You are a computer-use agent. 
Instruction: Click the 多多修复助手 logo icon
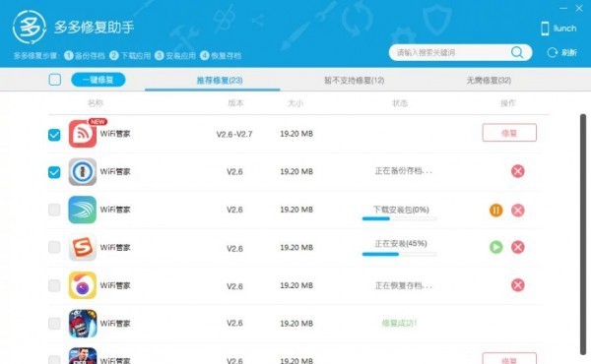(30, 28)
